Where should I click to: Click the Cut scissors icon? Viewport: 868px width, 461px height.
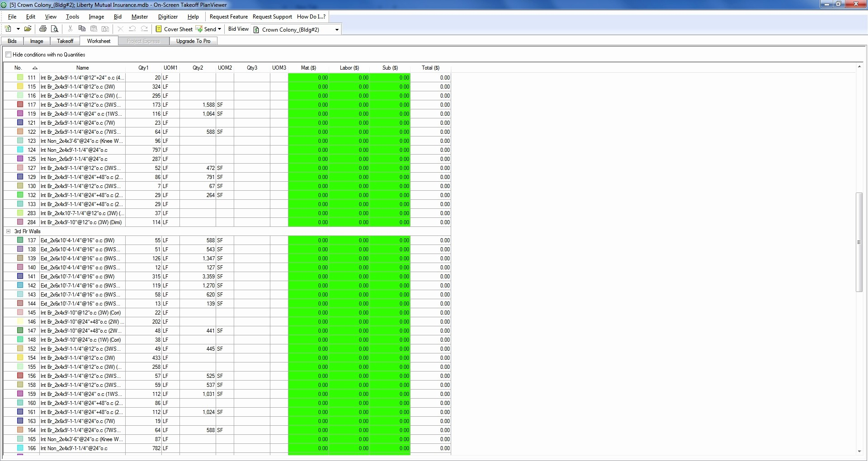click(70, 29)
